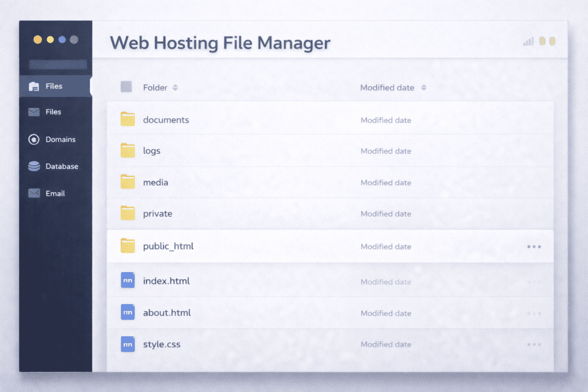Open the ellipsis menu for about.html
The width and height of the screenshot is (588, 392).
click(533, 313)
